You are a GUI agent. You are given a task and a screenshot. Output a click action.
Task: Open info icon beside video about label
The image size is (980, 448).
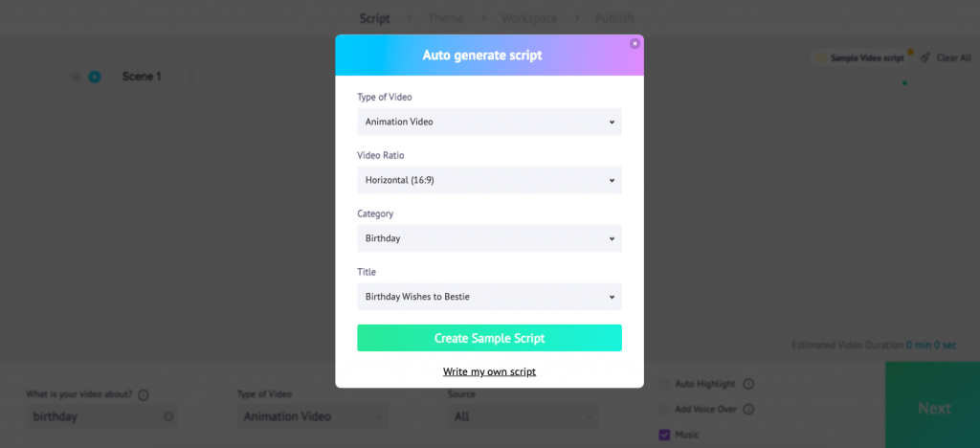tap(144, 395)
